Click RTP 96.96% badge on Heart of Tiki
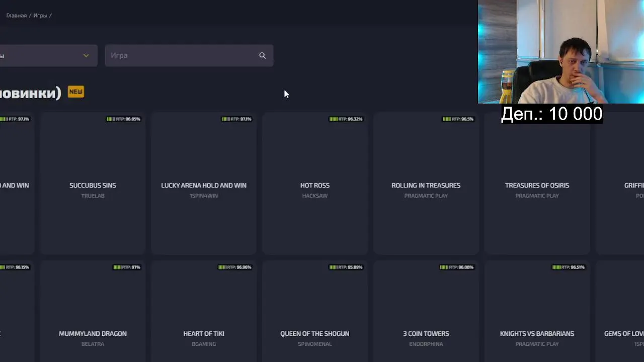The width and height of the screenshot is (644, 362). click(235, 267)
